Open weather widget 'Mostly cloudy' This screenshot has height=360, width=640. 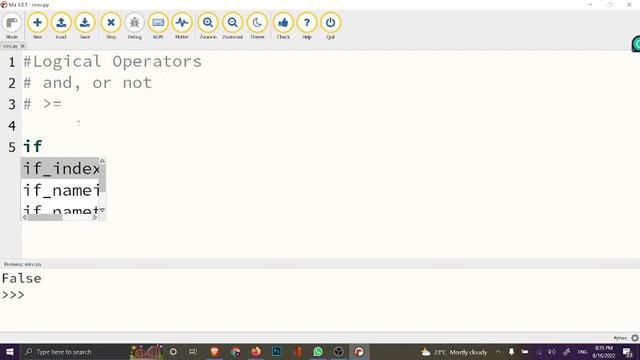coord(454,352)
